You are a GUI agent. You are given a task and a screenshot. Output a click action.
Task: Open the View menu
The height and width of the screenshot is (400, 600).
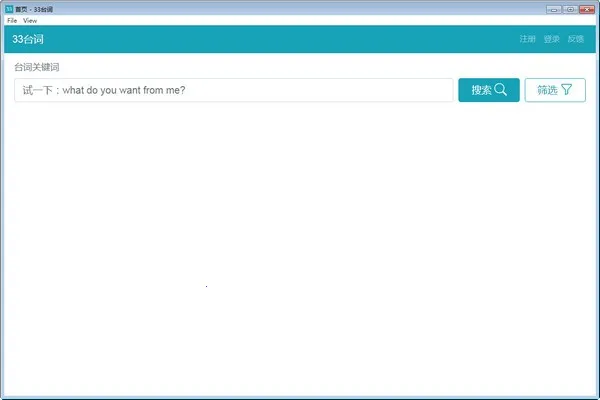tap(30, 20)
